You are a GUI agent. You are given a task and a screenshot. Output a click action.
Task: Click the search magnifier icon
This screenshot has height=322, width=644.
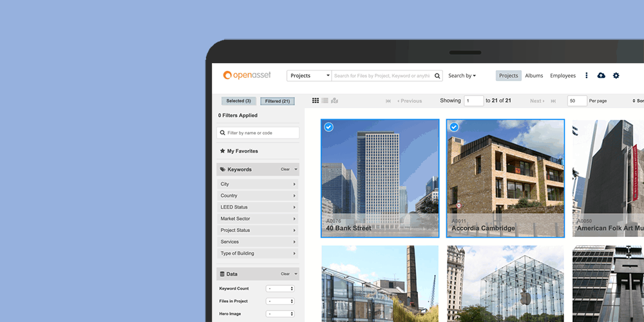coord(437,75)
